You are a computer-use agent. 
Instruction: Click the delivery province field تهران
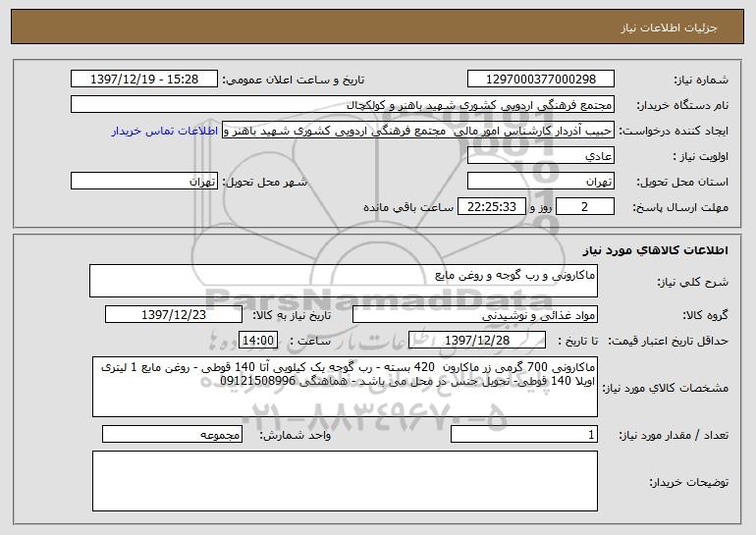tap(540, 182)
